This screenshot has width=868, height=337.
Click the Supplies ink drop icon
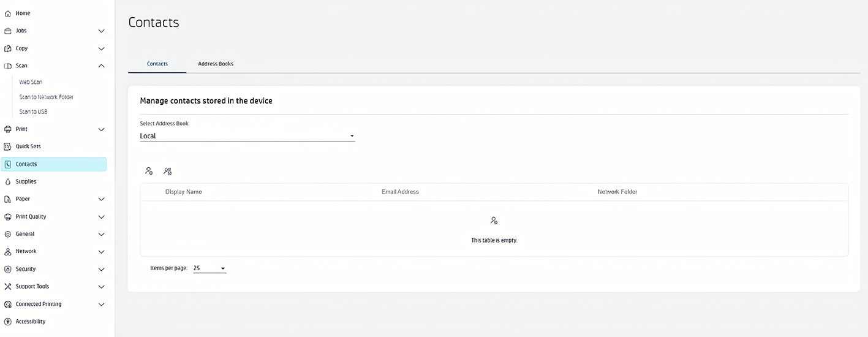pos(8,182)
